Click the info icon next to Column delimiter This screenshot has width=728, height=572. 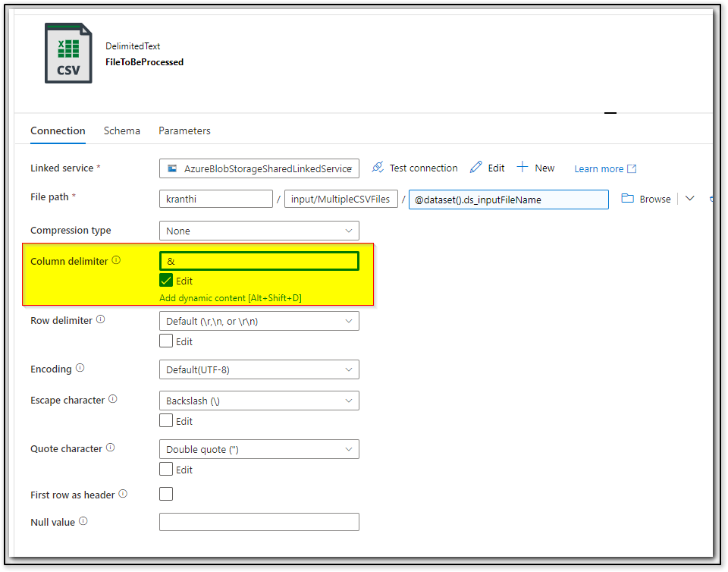115,259
